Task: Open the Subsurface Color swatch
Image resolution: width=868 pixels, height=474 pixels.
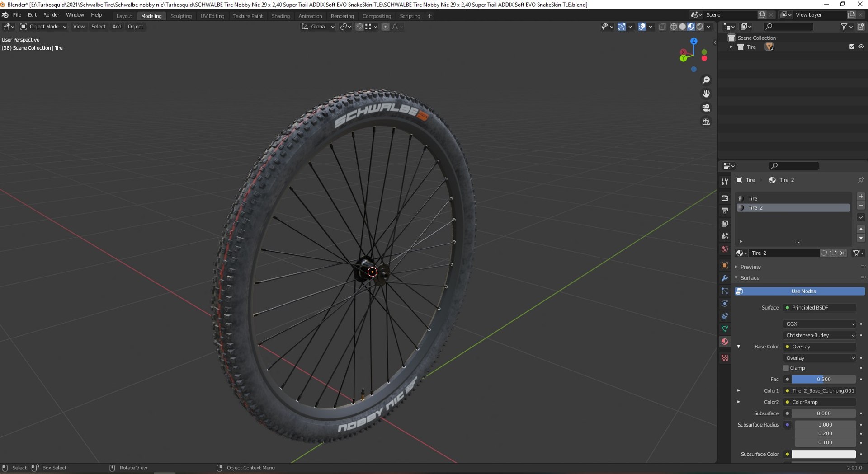Action: [x=824, y=454]
